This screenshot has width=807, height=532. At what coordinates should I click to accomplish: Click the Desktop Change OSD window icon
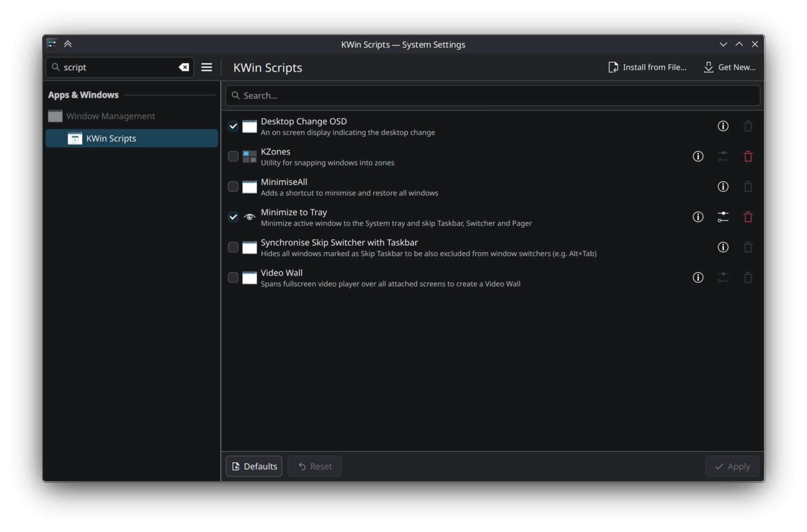click(x=249, y=126)
